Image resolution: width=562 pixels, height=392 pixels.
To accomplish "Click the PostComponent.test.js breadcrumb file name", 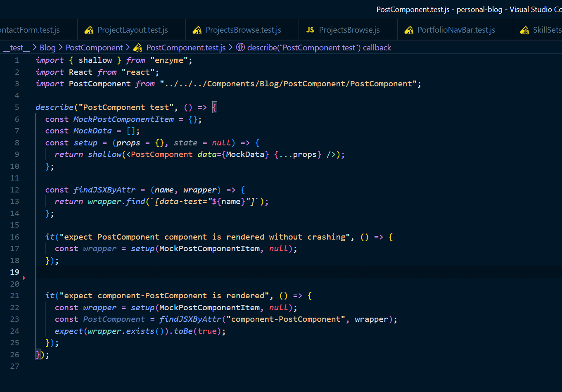I will pos(186,48).
